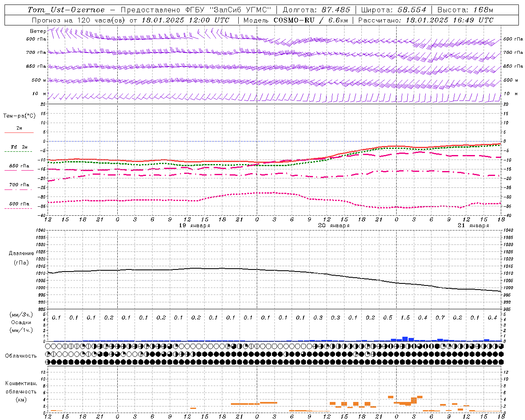Click the '700 гПа' temperature legend line swatch
This screenshot has width=525, height=420.
tap(19, 189)
